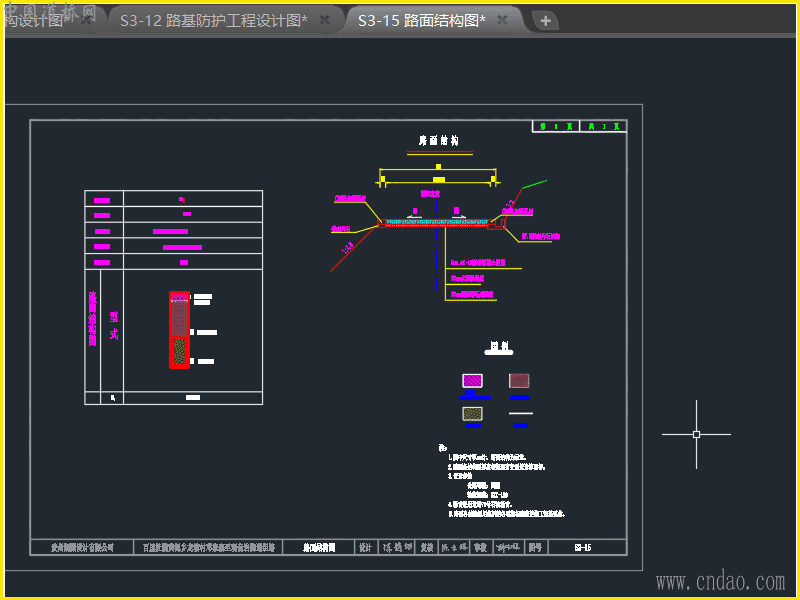Screen dimensions: 800x600
Task: Switch to the partially hidden leftmost drawing tab
Action: click(x=35, y=20)
